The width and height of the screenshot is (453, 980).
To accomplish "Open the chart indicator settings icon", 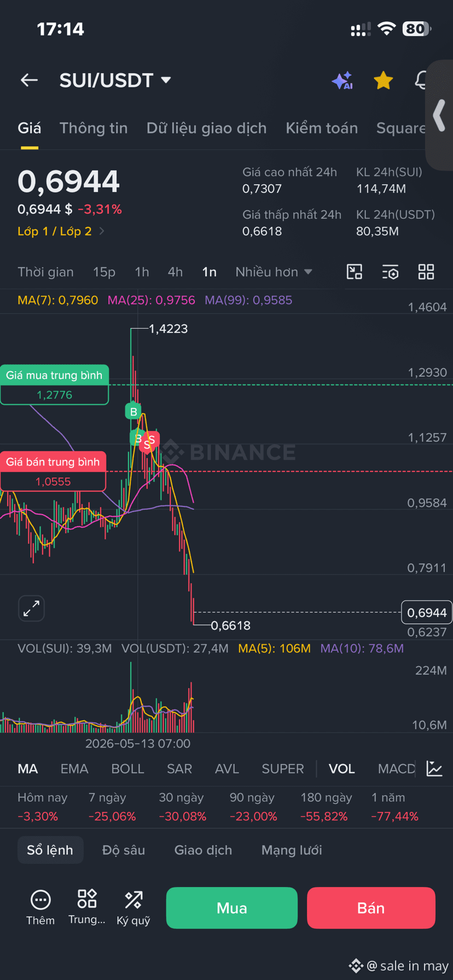I will pos(390,272).
